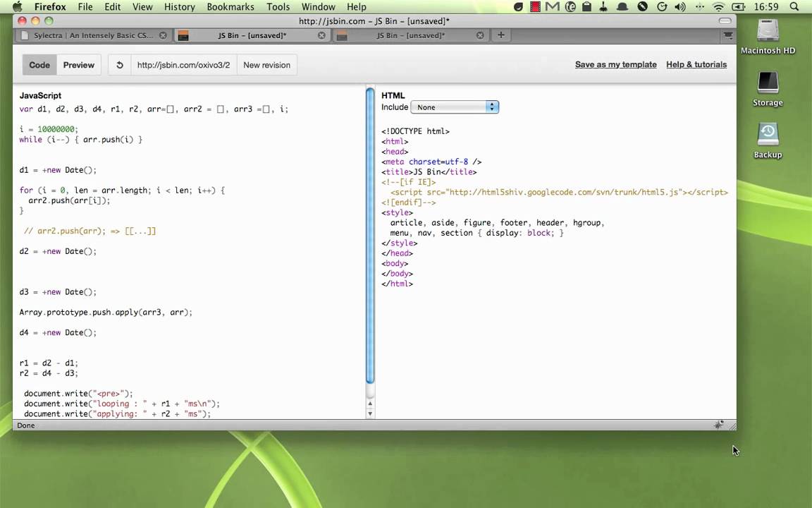This screenshot has width=812, height=508.
Task: Select the Macintosh HD desktop icon
Action: tap(768, 36)
